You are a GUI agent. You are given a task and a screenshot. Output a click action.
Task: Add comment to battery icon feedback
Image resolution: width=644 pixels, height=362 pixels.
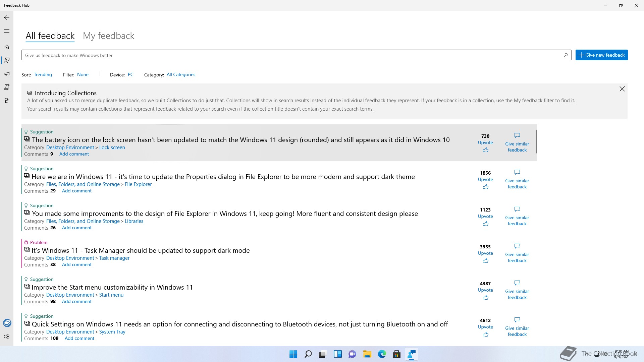click(x=74, y=154)
